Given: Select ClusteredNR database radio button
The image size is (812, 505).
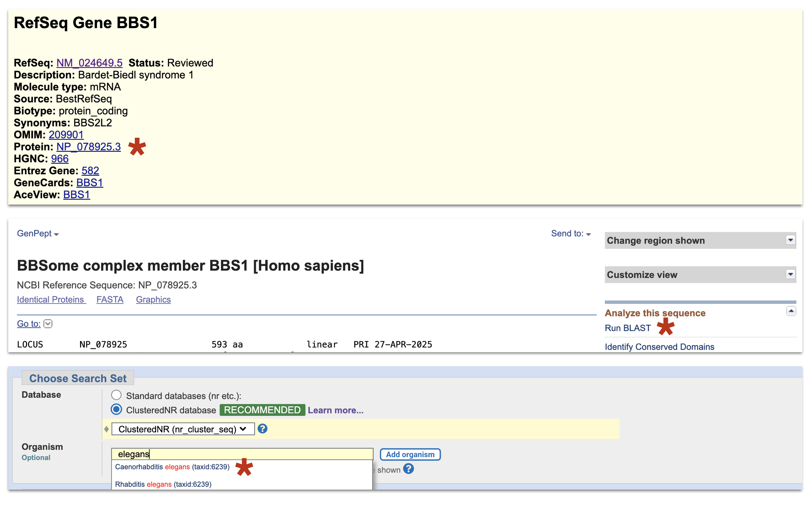Looking at the screenshot, I should (x=116, y=409).
